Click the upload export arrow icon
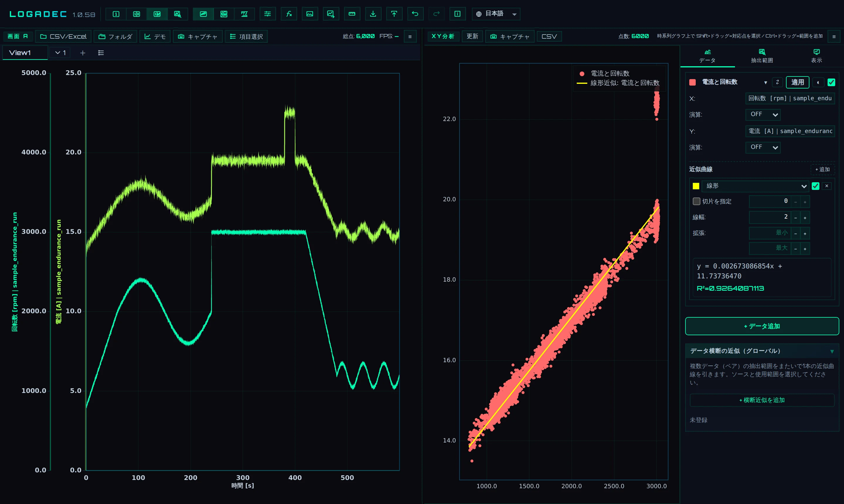The width and height of the screenshot is (844, 504). point(394,14)
